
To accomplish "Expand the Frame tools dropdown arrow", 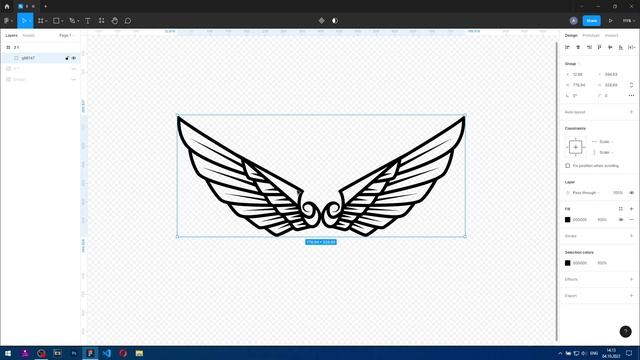I will coord(46,21).
